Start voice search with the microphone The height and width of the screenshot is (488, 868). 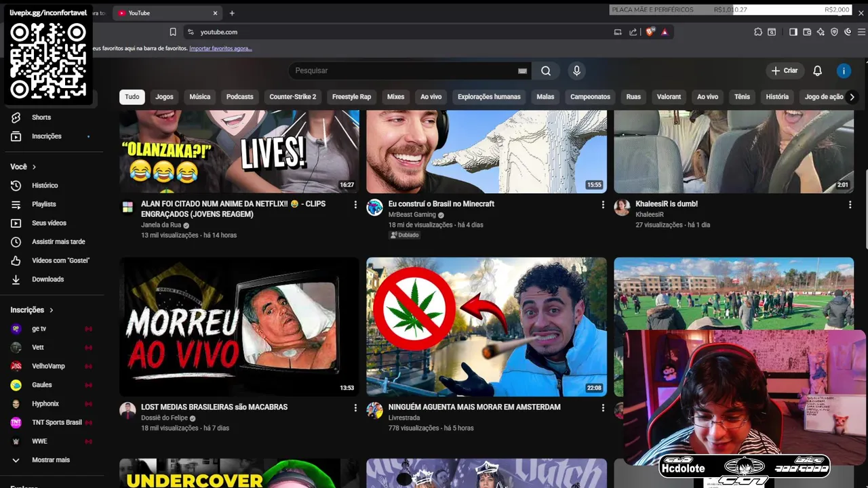576,70
